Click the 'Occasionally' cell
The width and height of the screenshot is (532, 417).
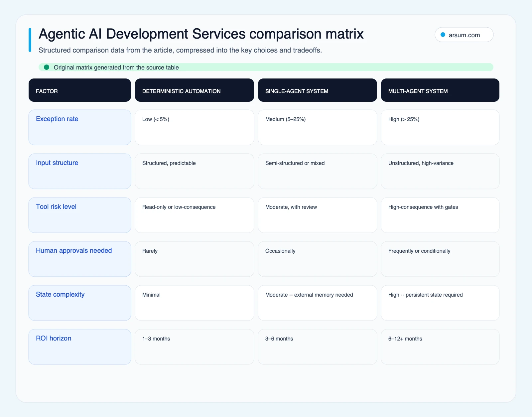click(x=318, y=259)
